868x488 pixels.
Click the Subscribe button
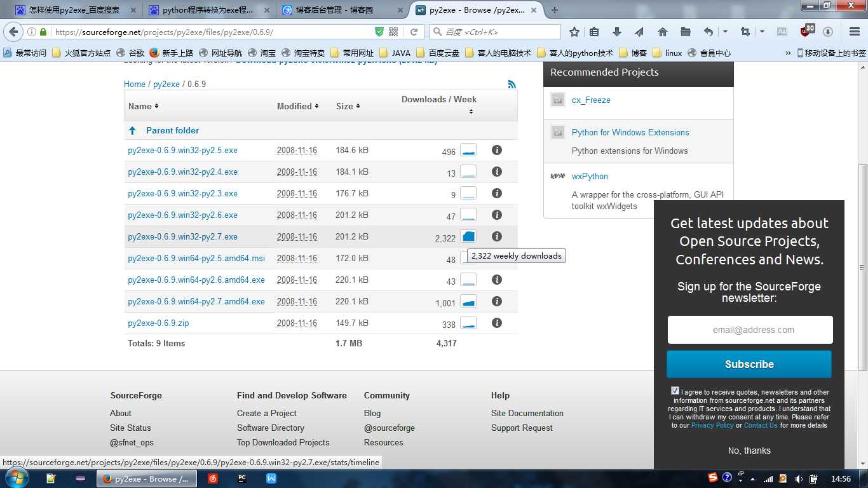point(749,364)
